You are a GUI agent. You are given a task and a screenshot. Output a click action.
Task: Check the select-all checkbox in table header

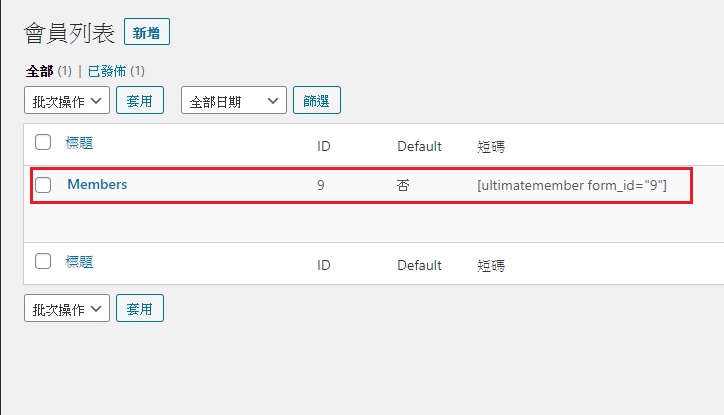pos(43,142)
